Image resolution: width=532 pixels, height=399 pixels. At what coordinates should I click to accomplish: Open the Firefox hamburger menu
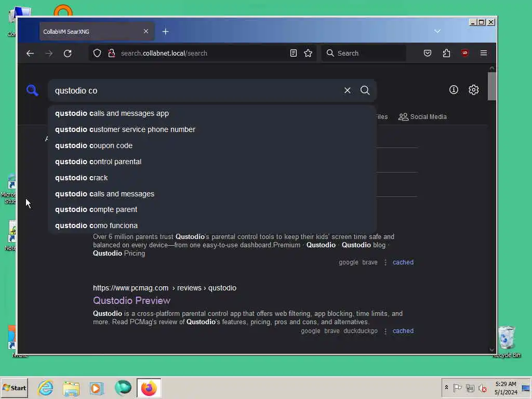[484, 54]
